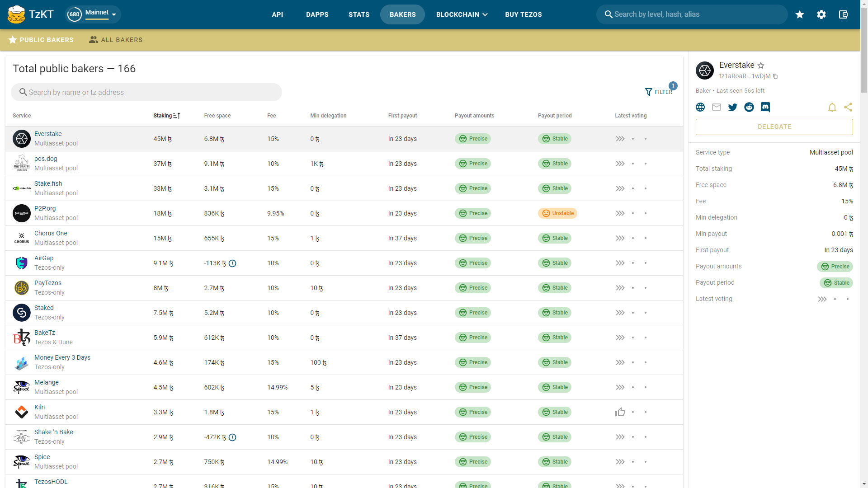Open Everstake's Discord icon

pyautogui.click(x=765, y=107)
